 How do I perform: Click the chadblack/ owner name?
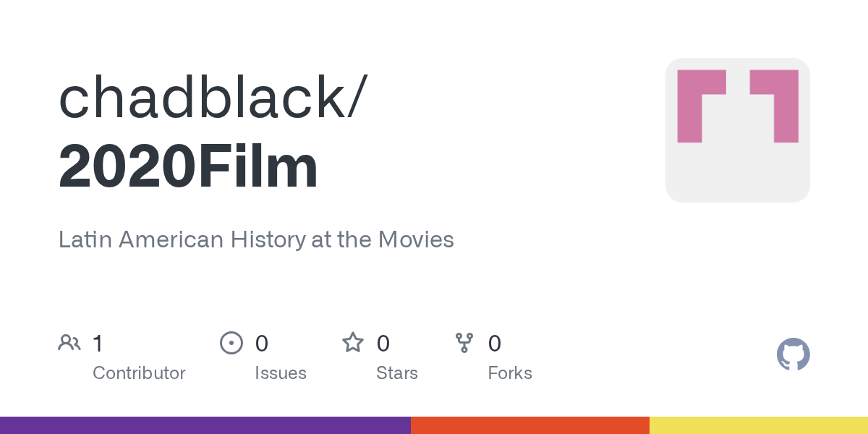(x=213, y=98)
